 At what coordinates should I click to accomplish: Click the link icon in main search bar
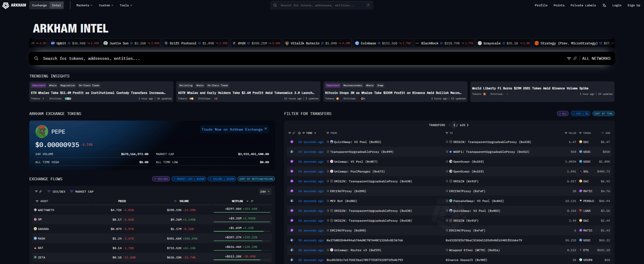click(x=575, y=58)
